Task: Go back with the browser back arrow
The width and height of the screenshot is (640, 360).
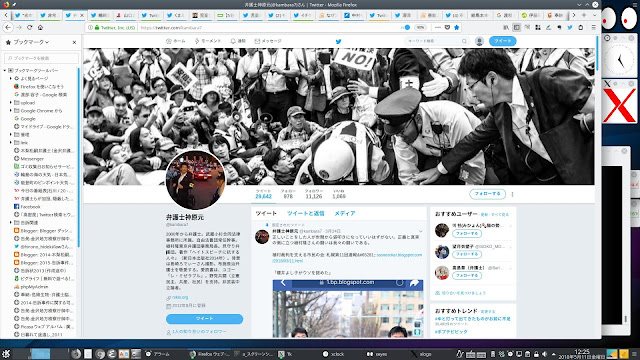Action: pyautogui.click(x=8, y=27)
